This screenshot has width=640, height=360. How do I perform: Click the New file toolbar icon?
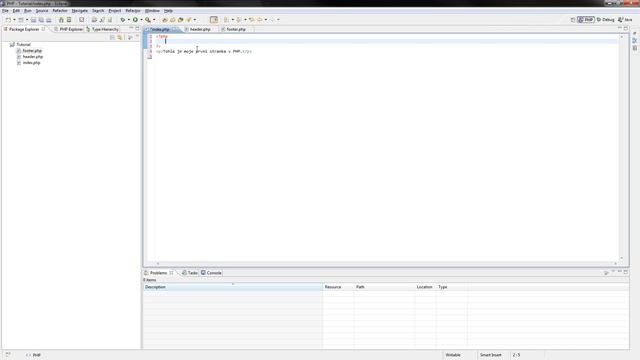8,20
